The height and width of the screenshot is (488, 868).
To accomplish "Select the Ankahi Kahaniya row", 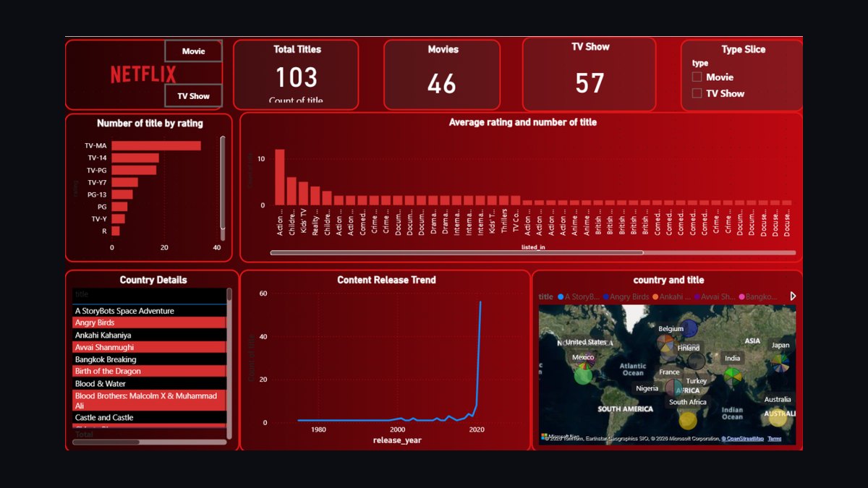I will coord(149,335).
